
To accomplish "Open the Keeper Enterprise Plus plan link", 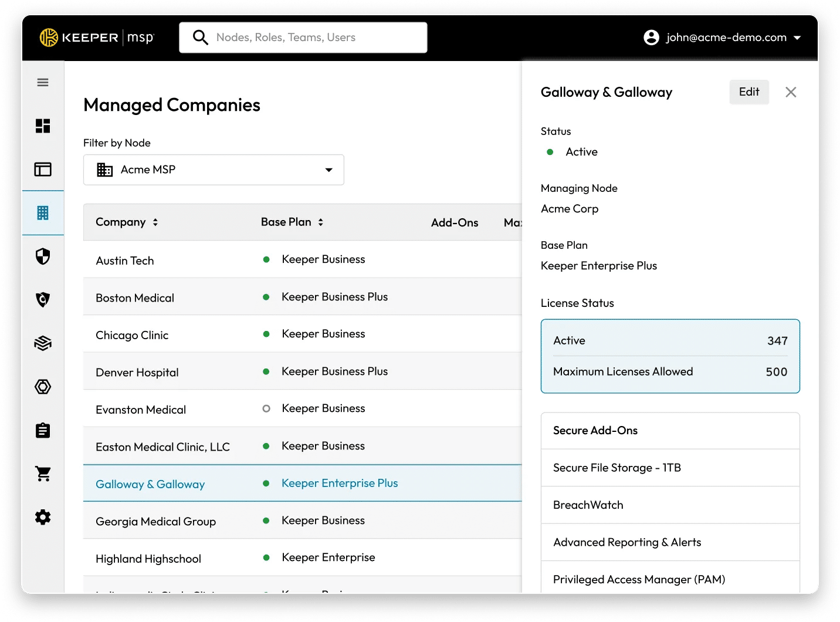I will coord(340,483).
